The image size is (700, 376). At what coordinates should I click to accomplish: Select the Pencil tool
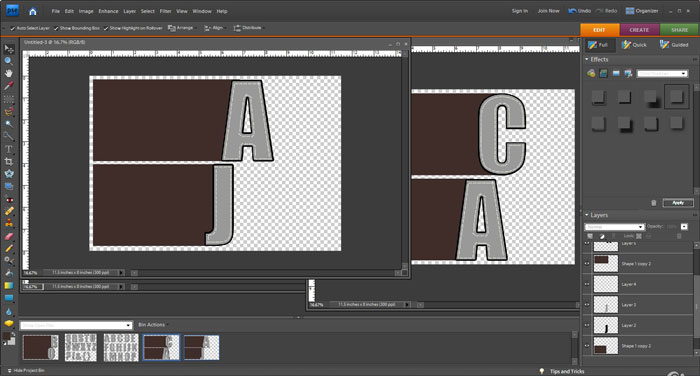[x=8, y=249]
